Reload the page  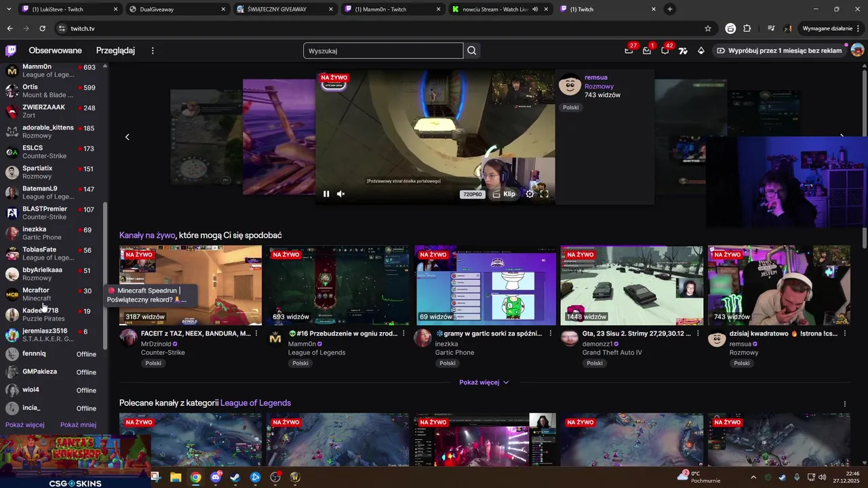click(x=42, y=28)
